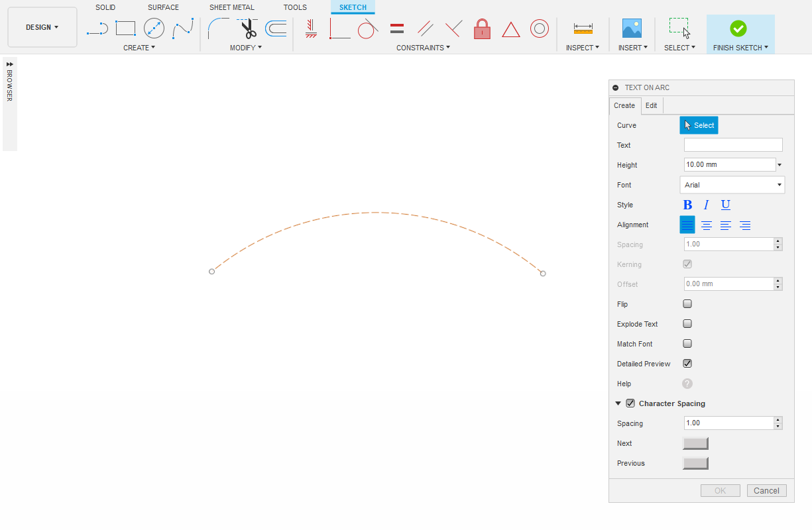The image size is (812, 530).
Task: Click the Insert image icon
Action: click(632, 28)
